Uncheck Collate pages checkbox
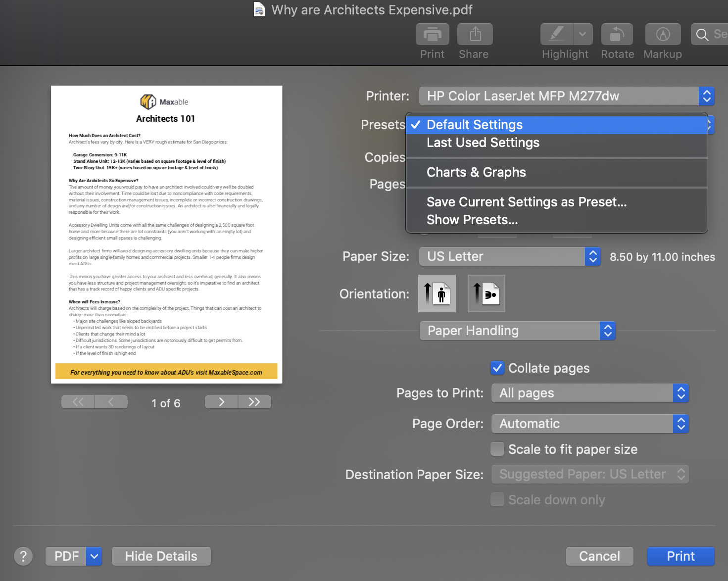 tap(497, 368)
